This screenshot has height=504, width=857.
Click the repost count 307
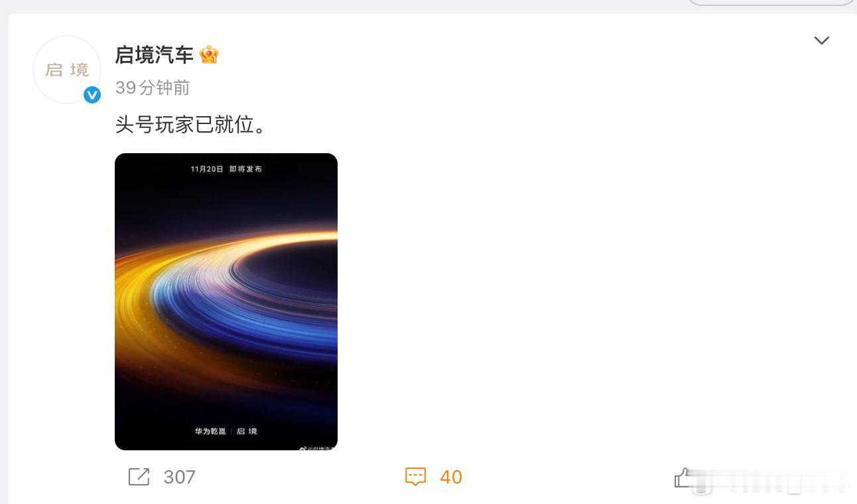[x=179, y=477]
